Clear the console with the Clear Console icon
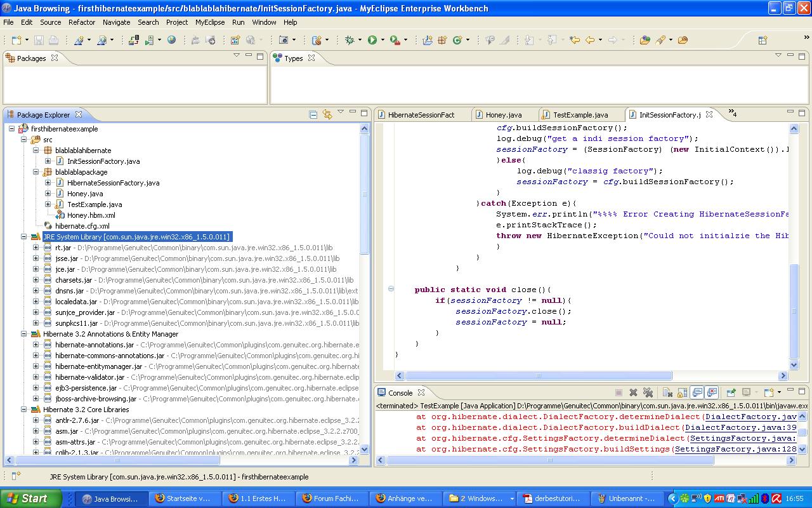The width and height of the screenshot is (812, 508). [667, 392]
